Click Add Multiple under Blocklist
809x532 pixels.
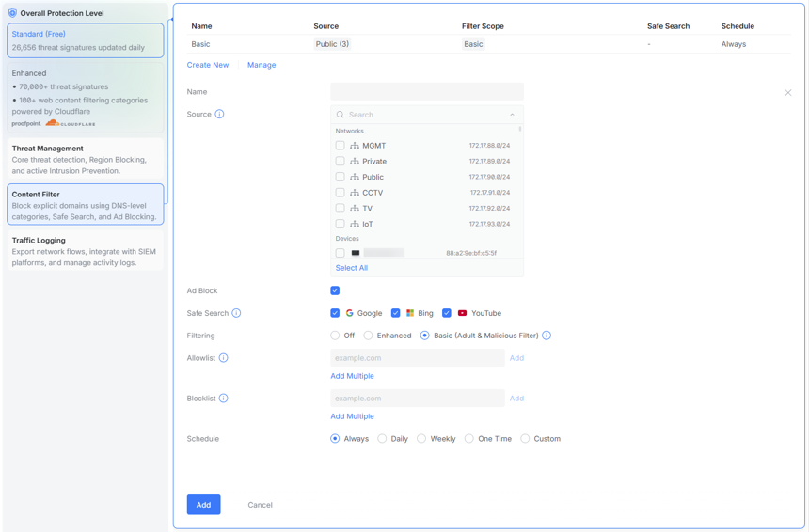352,416
